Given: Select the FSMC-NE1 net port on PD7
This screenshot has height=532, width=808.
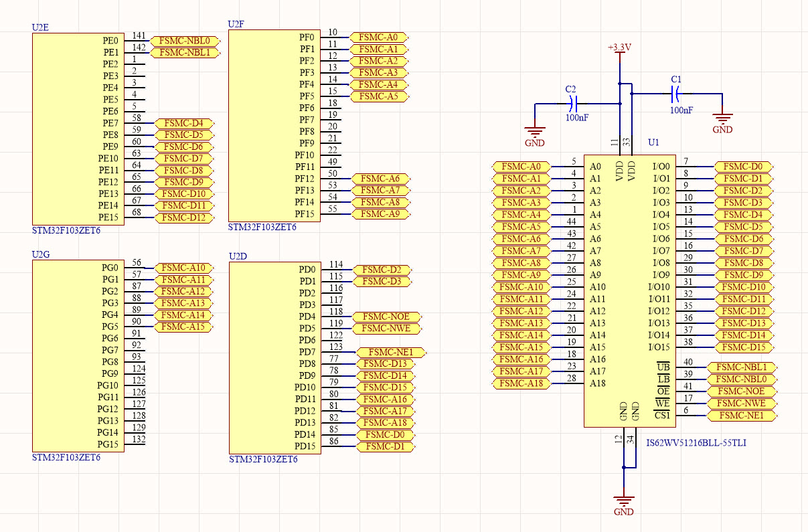Looking at the screenshot, I should pyautogui.click(x=392, y=352).
